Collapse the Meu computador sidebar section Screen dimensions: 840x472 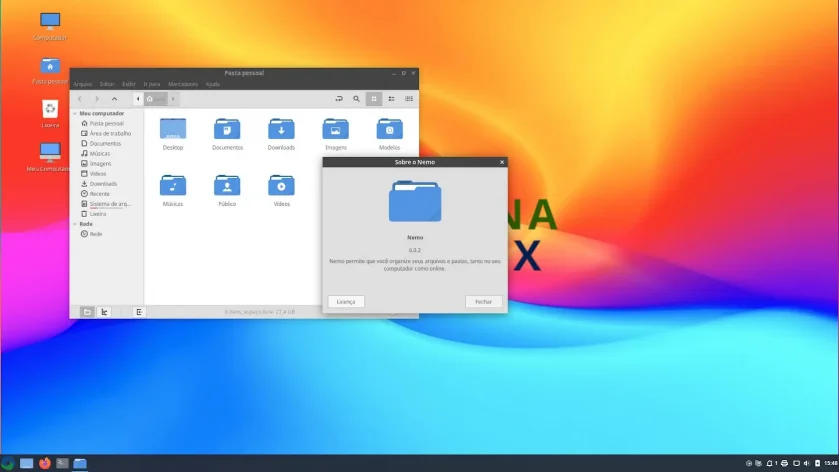click(75, 114)
